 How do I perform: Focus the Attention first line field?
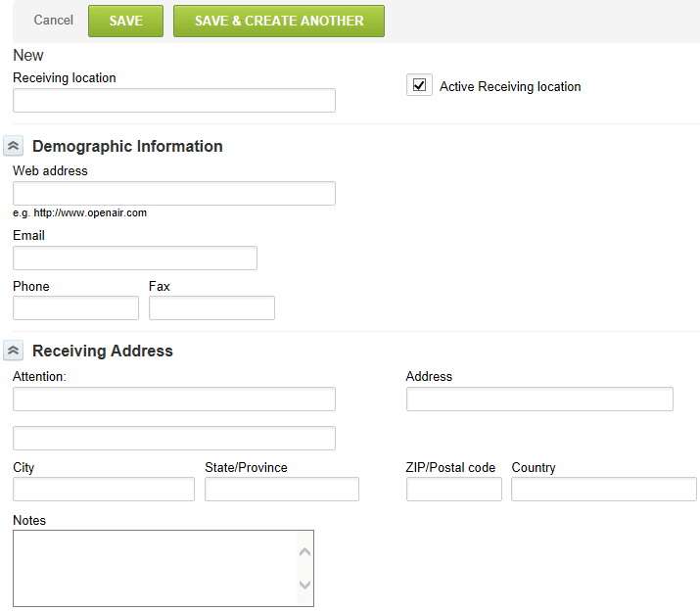[174, 399]
